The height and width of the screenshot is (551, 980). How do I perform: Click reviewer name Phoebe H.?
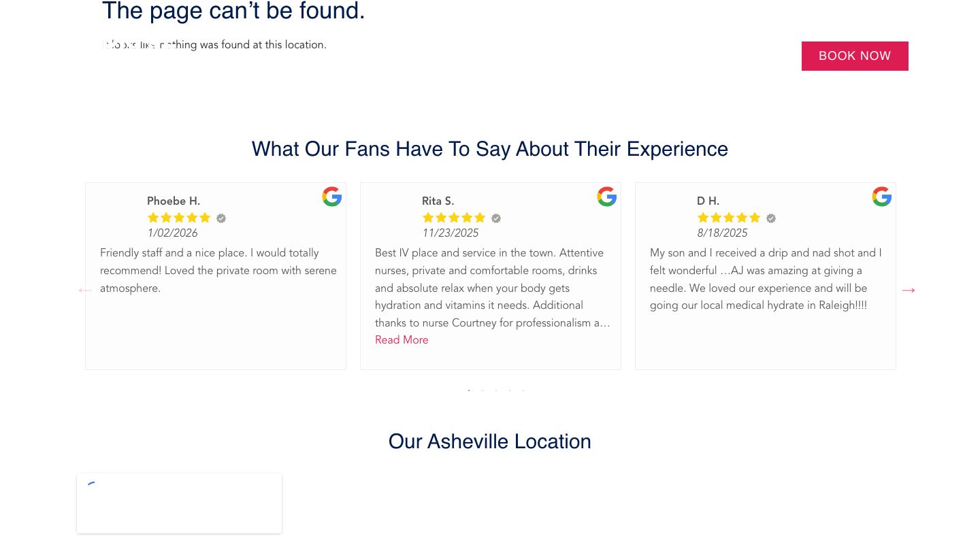(174, 201)
